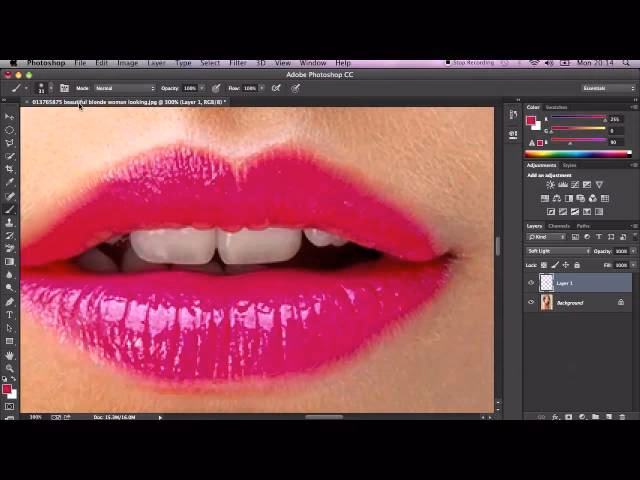Open the Filter menu
Viewport: 640px width, 480px height.
(238, 63)
